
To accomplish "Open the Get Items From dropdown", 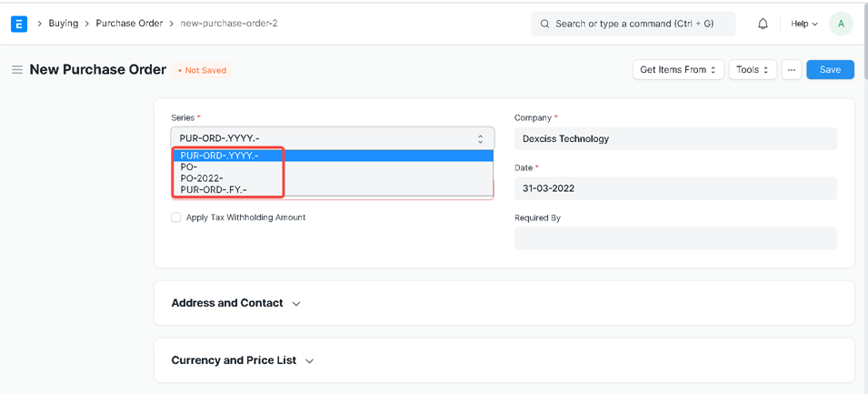I will click(678, 70).
